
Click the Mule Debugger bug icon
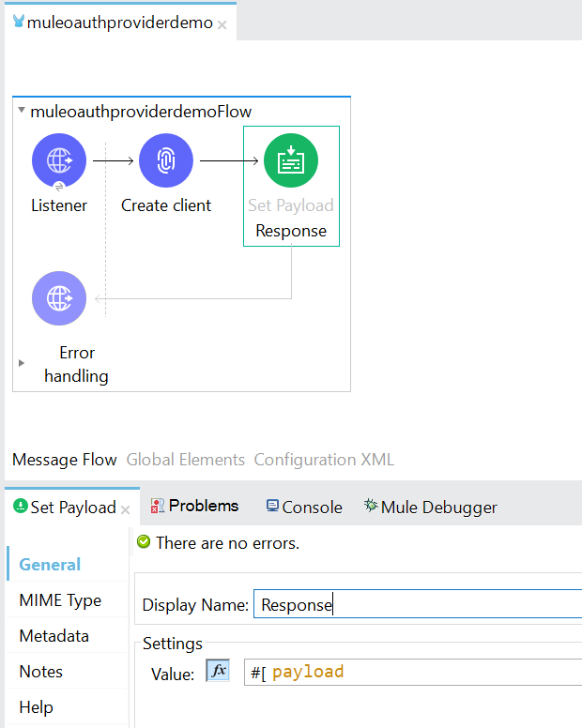tap(371, 505)
